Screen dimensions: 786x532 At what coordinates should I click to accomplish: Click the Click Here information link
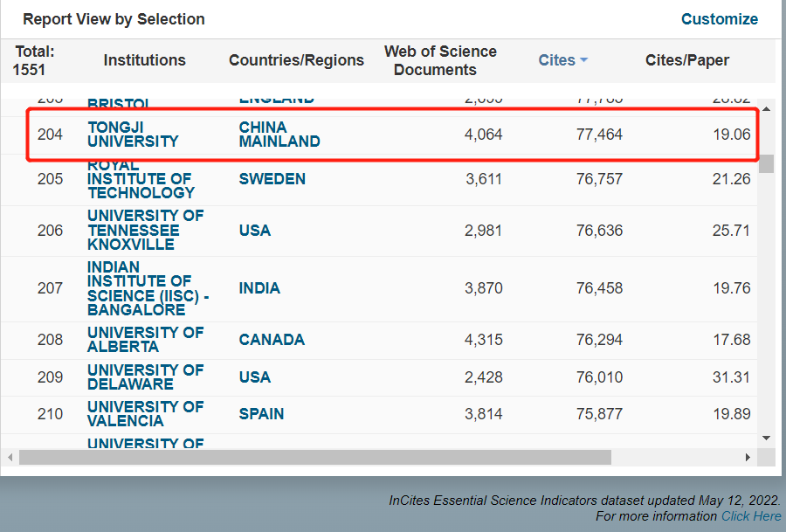click(751, 516)
